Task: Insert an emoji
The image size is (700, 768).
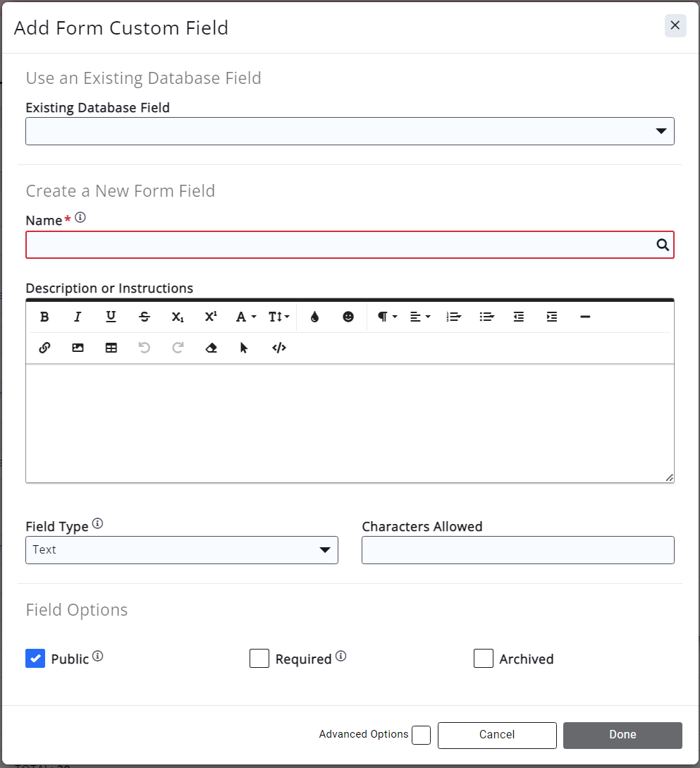Action: [348, 317]
